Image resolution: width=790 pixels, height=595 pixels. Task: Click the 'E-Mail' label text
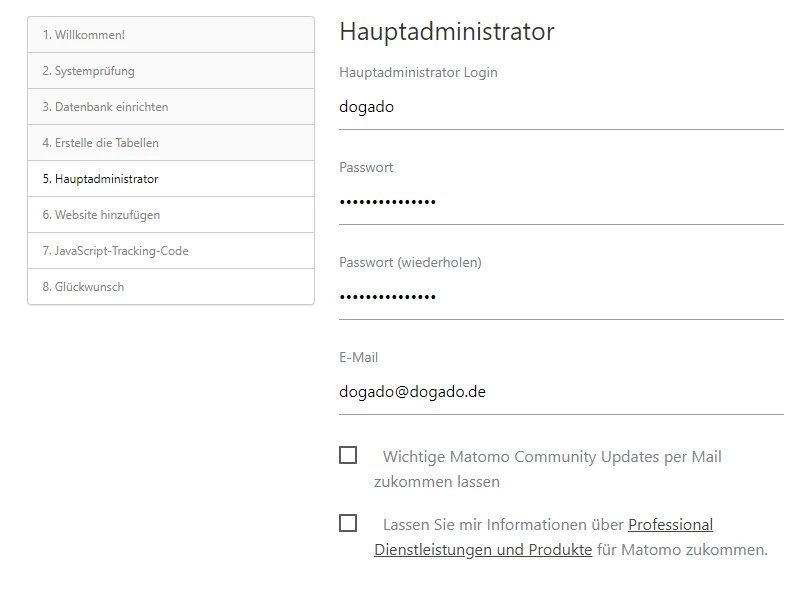point(358,357)
